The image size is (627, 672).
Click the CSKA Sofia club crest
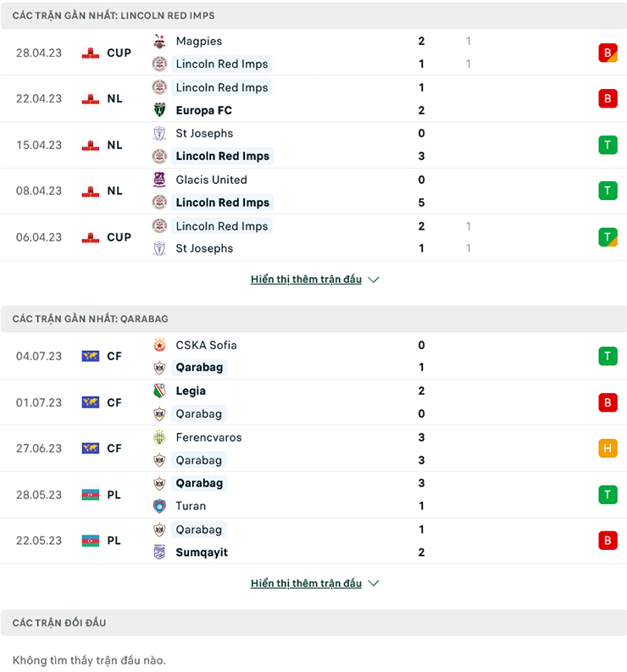(x=159, y=345)
